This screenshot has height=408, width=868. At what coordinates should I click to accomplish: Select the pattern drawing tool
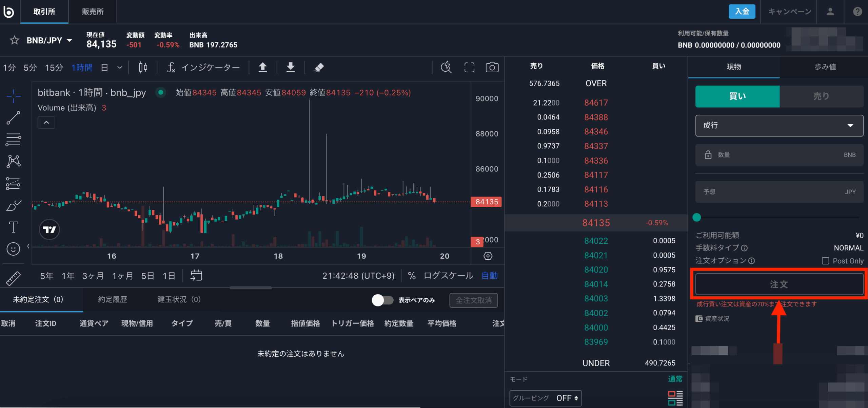[x=14, y=161]
